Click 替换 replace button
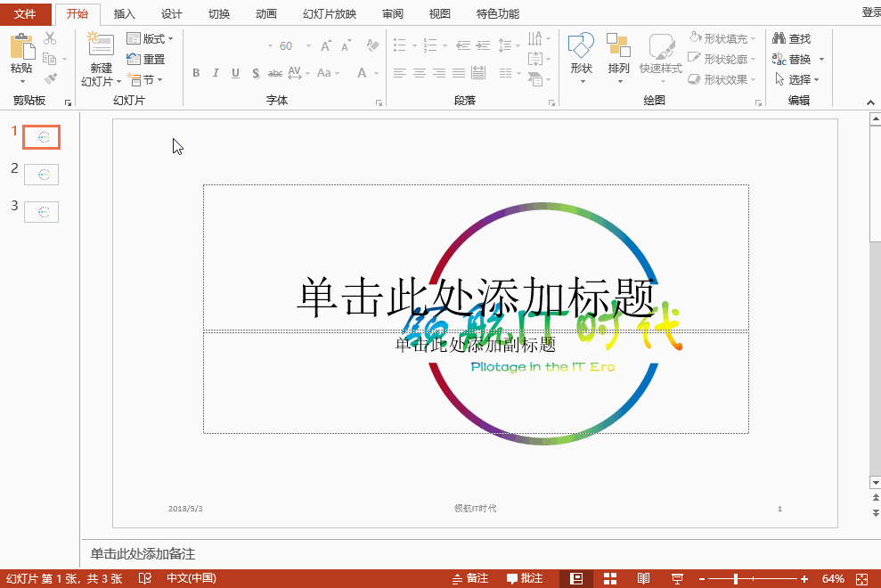This screenshot has height=588, width=881. [x=791, y=59]
